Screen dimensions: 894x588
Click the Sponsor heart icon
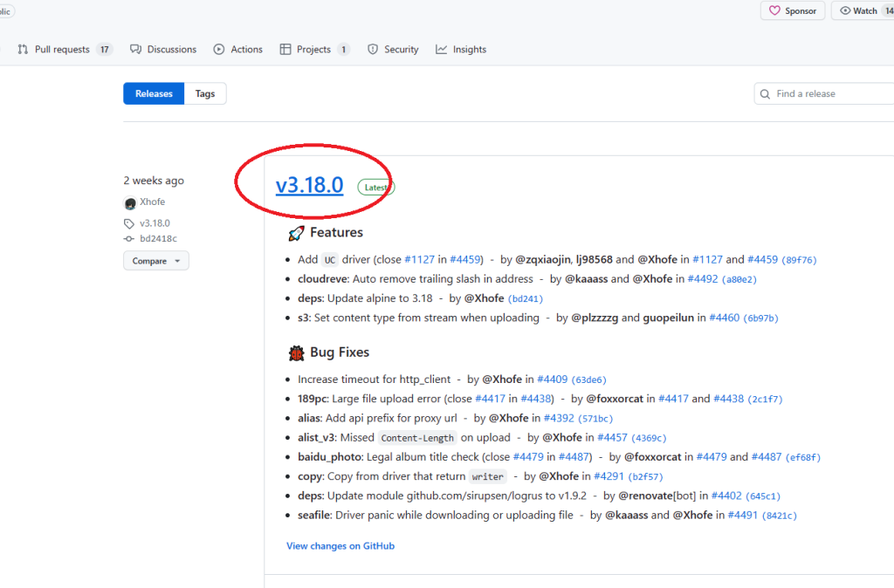[774, 11]
